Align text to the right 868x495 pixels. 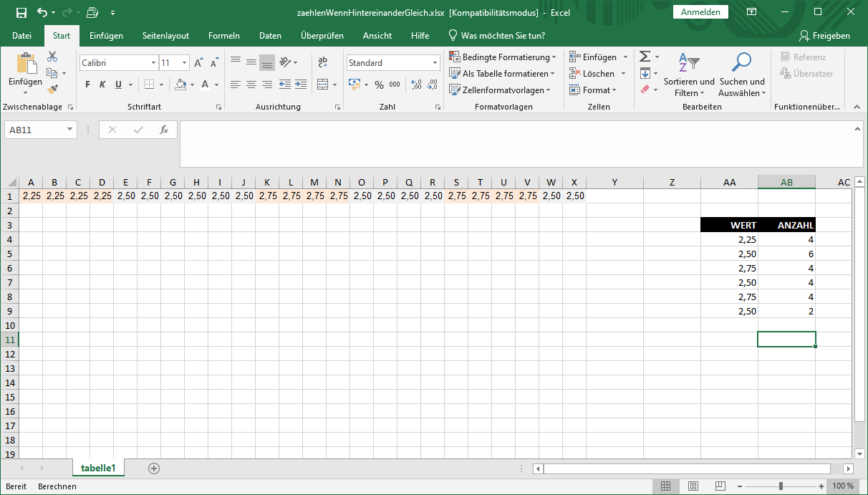[267, 85]
